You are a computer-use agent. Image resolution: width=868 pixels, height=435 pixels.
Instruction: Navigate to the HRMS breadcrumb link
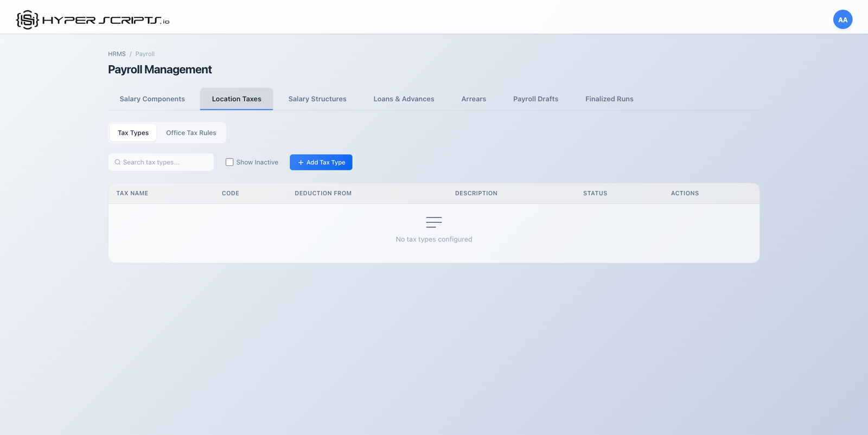pyautogui.click(x=117, y=54)
